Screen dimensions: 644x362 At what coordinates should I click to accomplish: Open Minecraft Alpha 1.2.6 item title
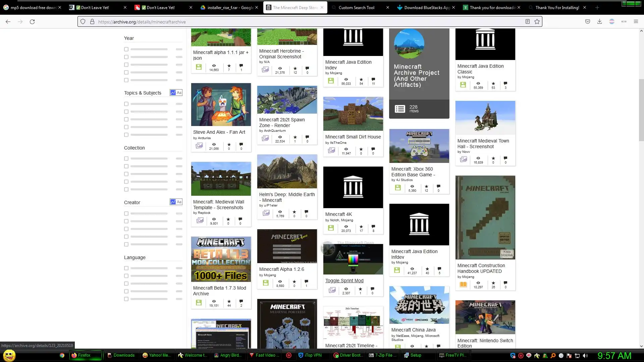point(281,269)
